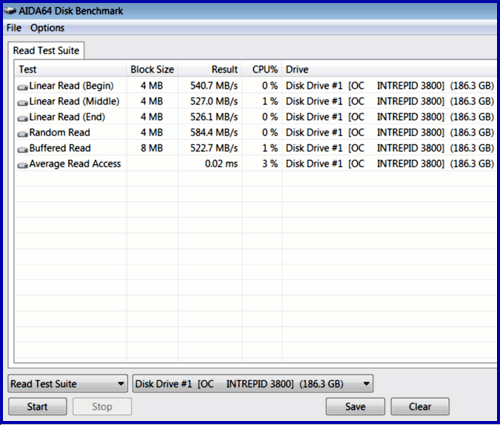Screen dimensions: 500x425
Task: Select the Random Read row label
Action: 60,133
